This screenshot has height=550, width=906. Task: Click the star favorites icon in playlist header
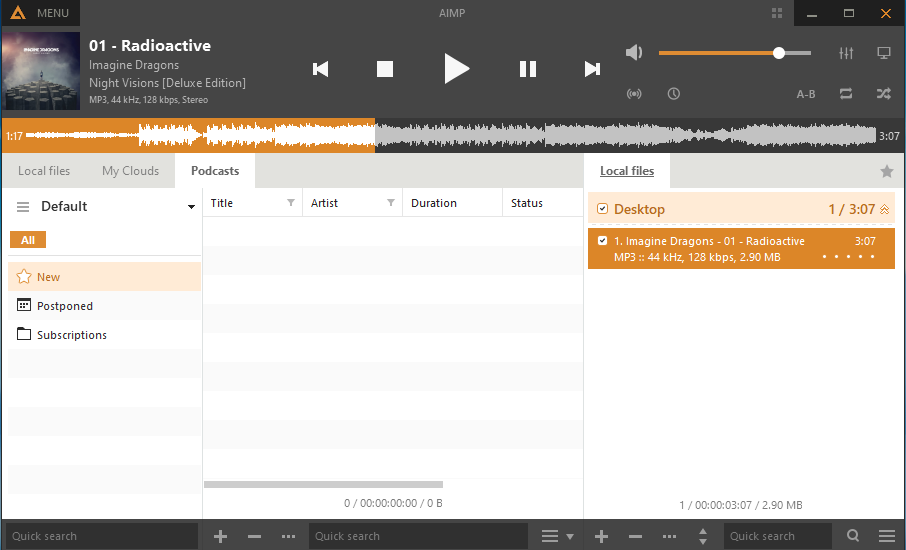pos(886,171)
